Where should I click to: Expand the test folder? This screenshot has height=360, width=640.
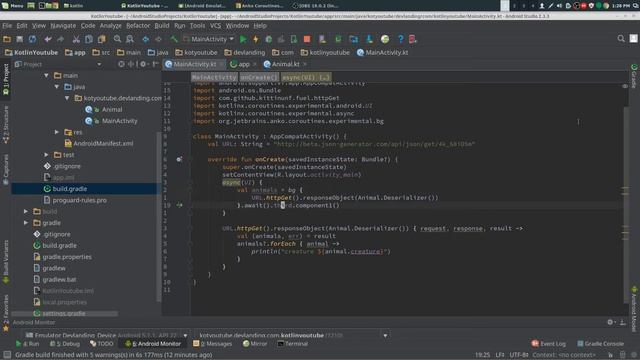tap(46, 155)
